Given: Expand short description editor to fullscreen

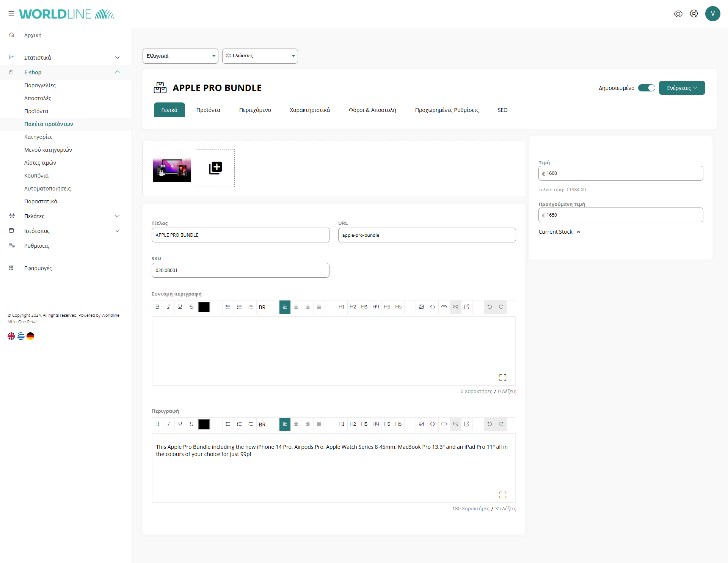Looking at the screenshot, I should point(503,377).
